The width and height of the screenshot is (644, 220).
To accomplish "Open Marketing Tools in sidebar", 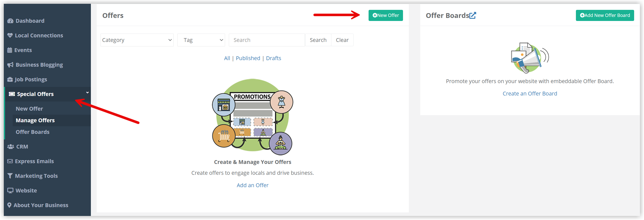I will coord(36,176).
